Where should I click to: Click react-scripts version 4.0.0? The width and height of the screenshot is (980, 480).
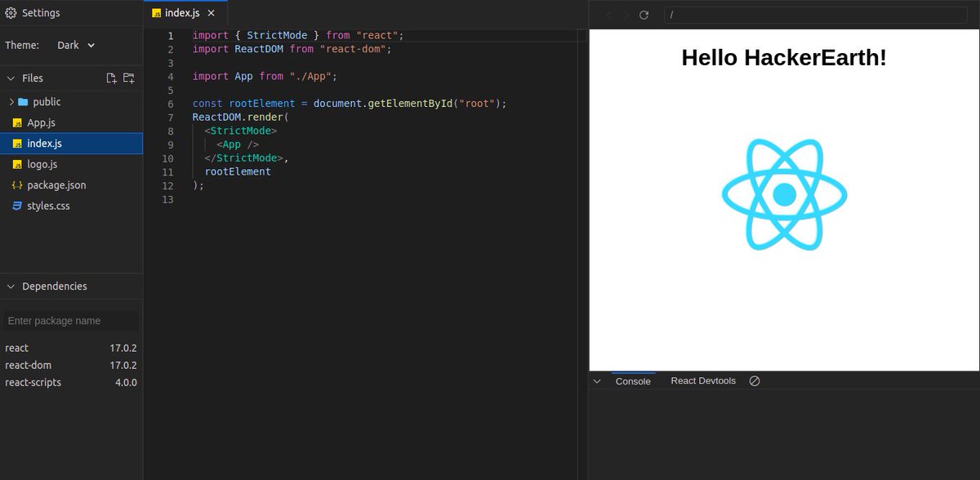(x=126, y=382)
